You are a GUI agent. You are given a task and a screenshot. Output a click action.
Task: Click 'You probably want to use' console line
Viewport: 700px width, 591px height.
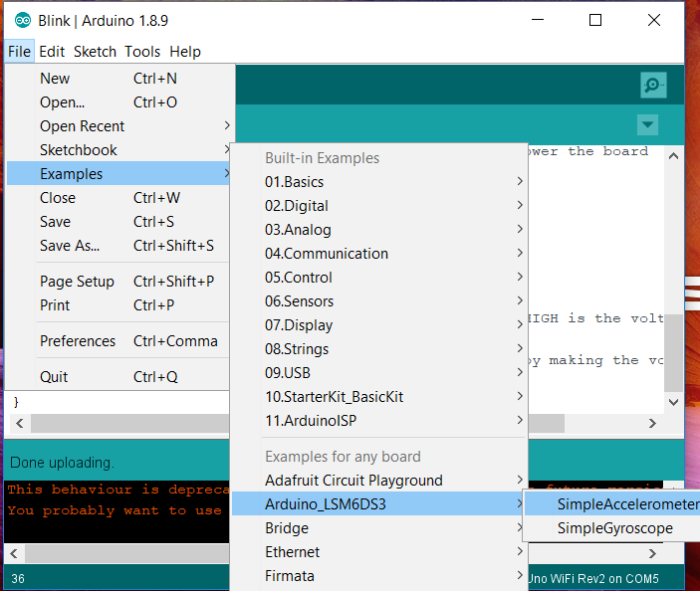click(115, 510)
